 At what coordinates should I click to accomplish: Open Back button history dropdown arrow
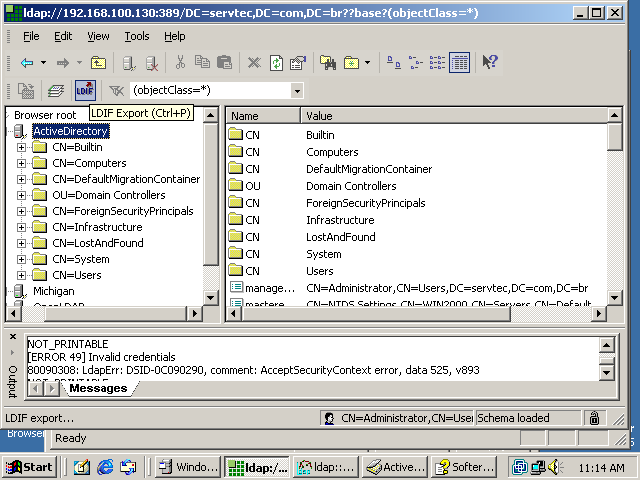(x=43, y=63)
